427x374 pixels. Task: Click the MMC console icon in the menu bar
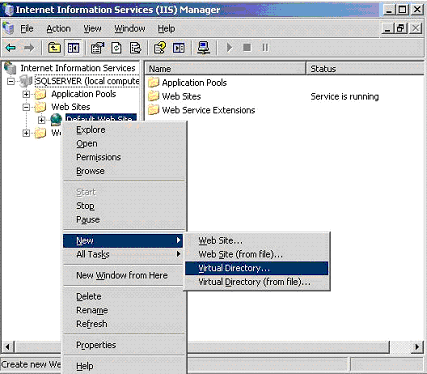point(8,29)
